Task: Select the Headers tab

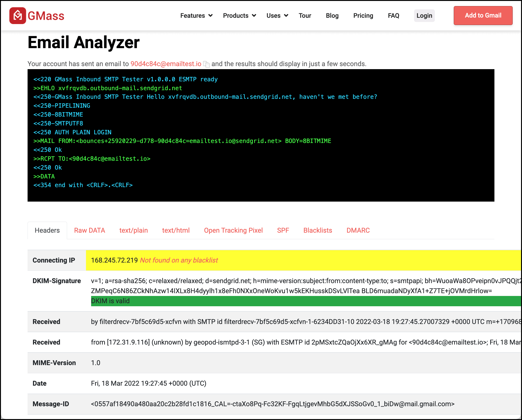Action: click(x=47, y=230)
